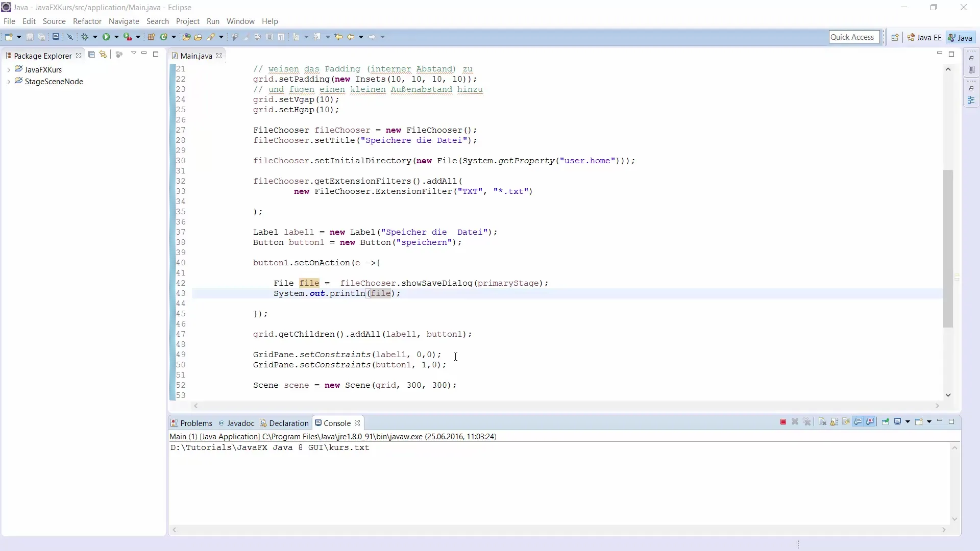This screenshot has height=551, width=980.
Task: Toggle Show Console on Standard Out
Action: coord(858,422)
